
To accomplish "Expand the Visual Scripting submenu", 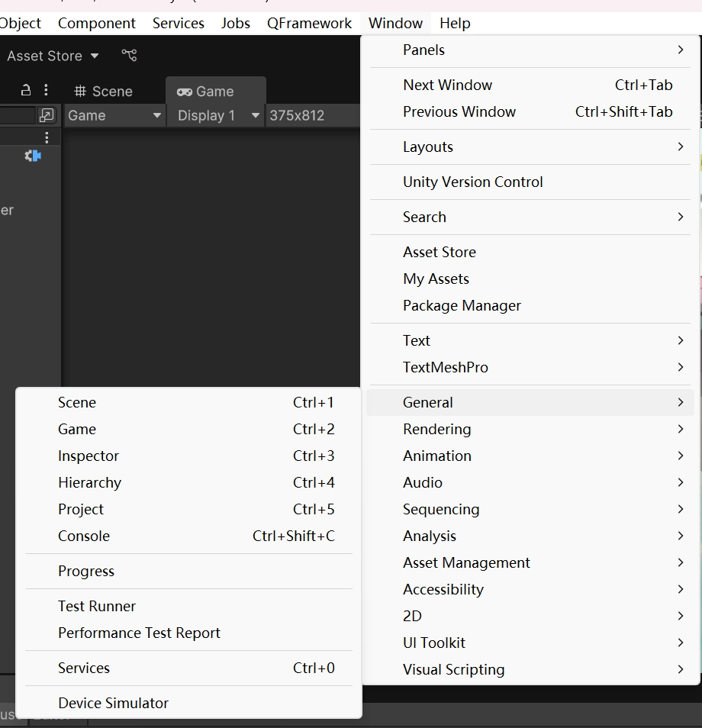I will (x=530, y=669).
